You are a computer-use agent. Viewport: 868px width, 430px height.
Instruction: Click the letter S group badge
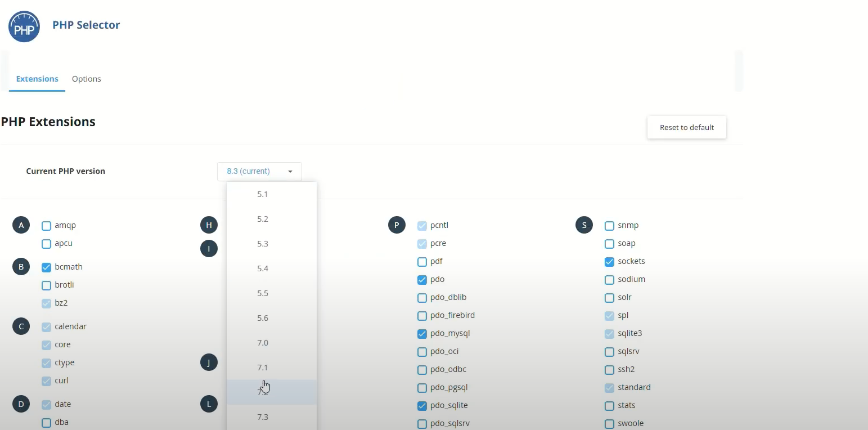584,226
